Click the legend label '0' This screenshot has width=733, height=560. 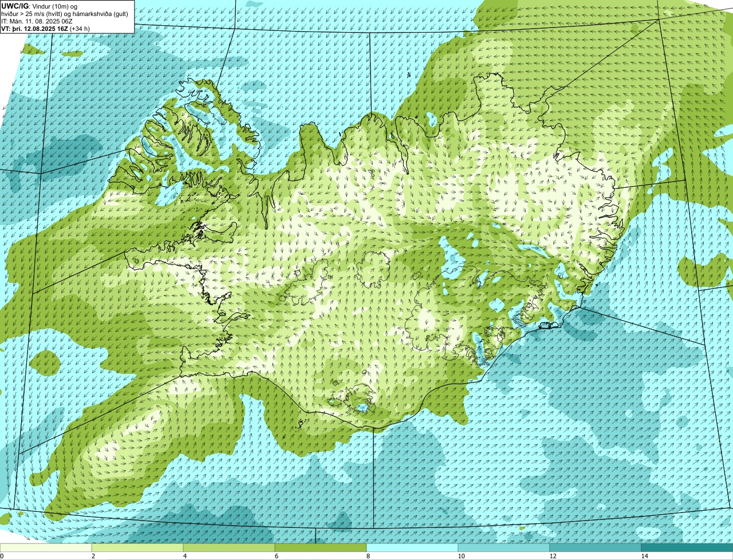click(x=2, y=556)
